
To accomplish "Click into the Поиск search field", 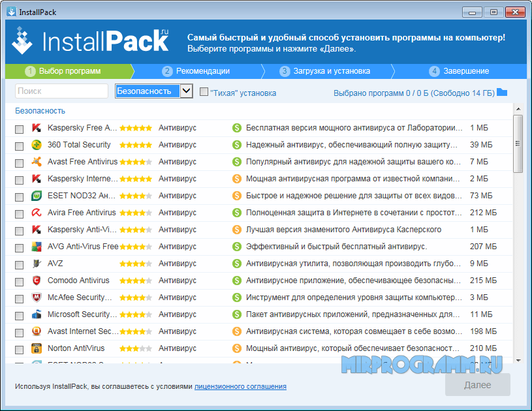I will [61, 91].
